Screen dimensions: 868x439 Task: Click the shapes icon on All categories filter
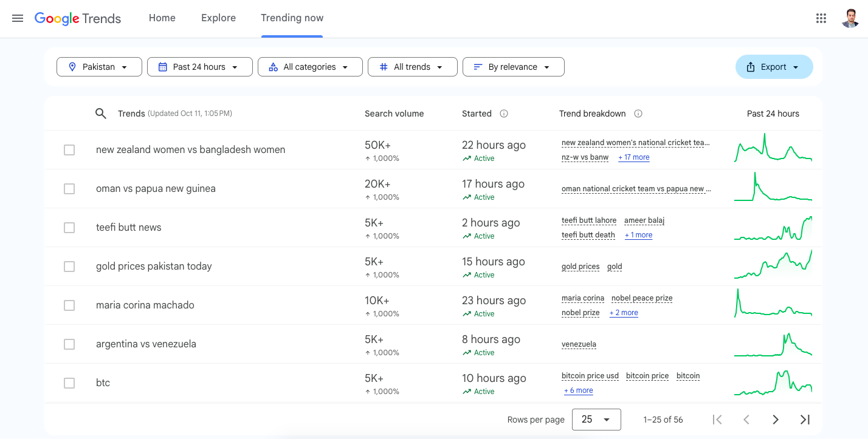[274, 67]
